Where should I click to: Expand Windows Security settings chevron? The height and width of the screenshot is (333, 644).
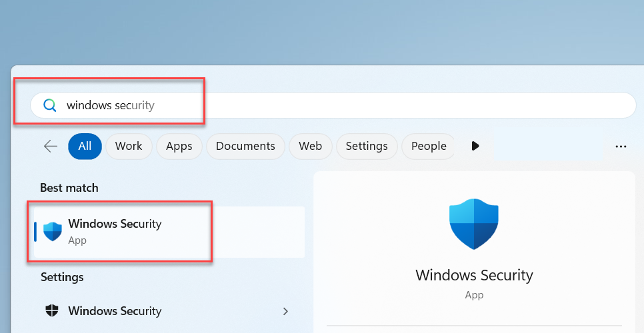(286, 312)
